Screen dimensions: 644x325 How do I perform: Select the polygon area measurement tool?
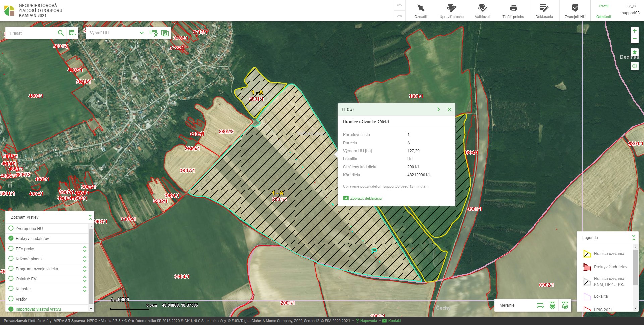pos(552,305)
